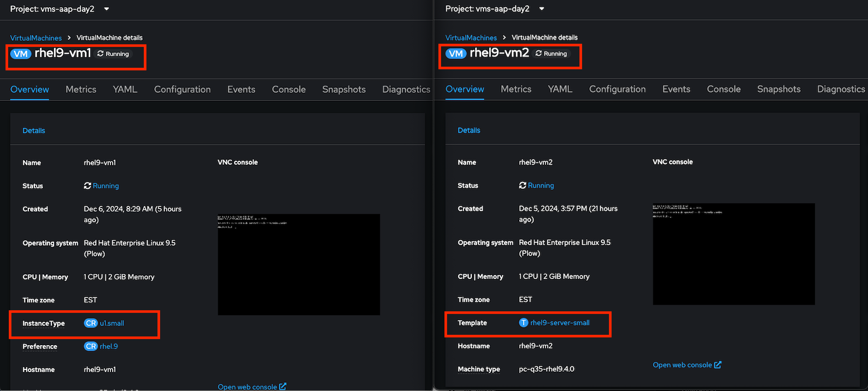Viewport: 868px width, 391px height.
Task: Open Diagnostics tab in rhel9-vm1 panel
Action: click(x=406, y=89)
